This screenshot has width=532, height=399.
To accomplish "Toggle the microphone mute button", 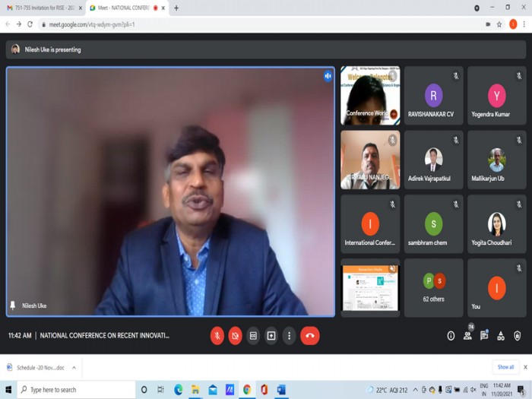I will [217, 336].
